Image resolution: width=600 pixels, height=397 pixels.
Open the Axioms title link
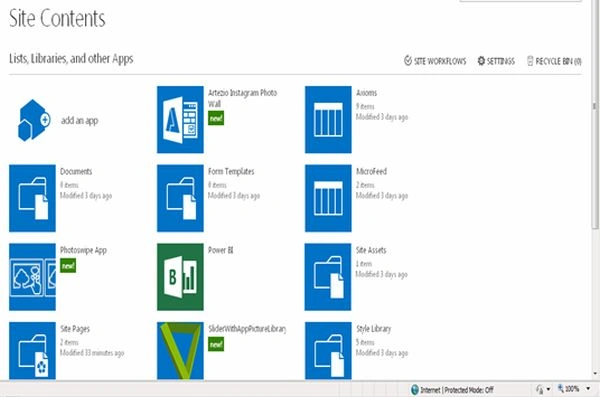(x=366, y=93)
